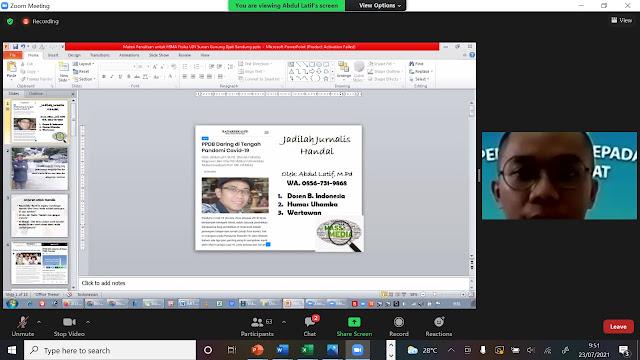The image size is (640, 360).
Task: Click the weather 28°C widget
Action: click(422, 350)
